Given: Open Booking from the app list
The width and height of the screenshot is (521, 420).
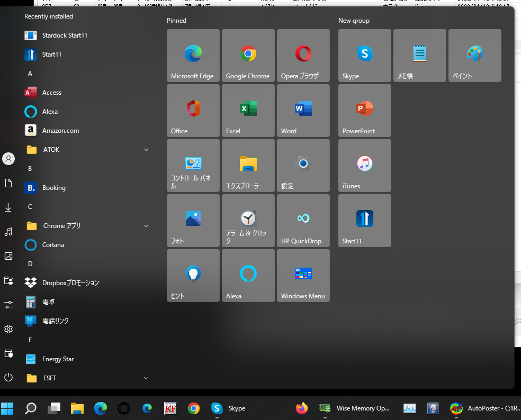Looking at the screenshot, I should [x=87, y=188].
